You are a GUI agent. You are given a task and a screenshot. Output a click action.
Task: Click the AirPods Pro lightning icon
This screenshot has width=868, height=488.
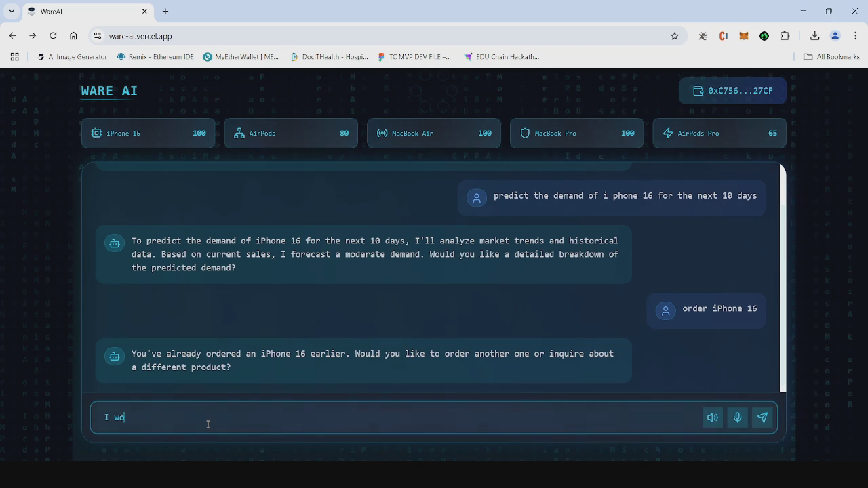tap(668, 133)
